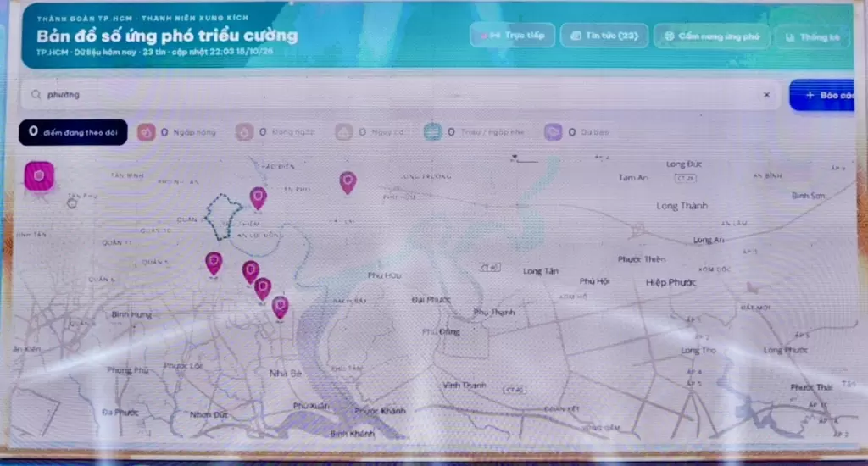Click the Phước Thái map label
Screen dimensions: 868x466
click(811, 387)
